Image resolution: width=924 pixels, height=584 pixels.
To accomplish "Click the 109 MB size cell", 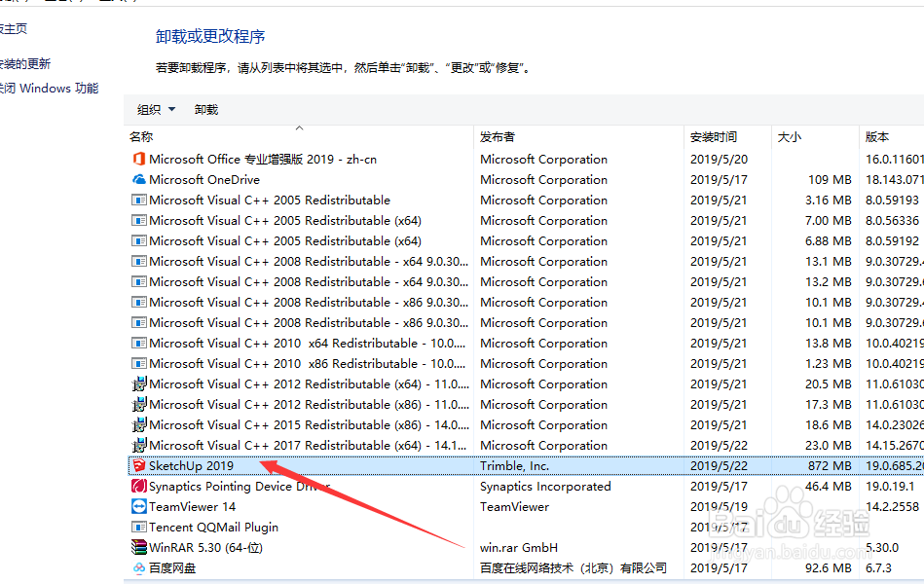I will pos(830,179).
